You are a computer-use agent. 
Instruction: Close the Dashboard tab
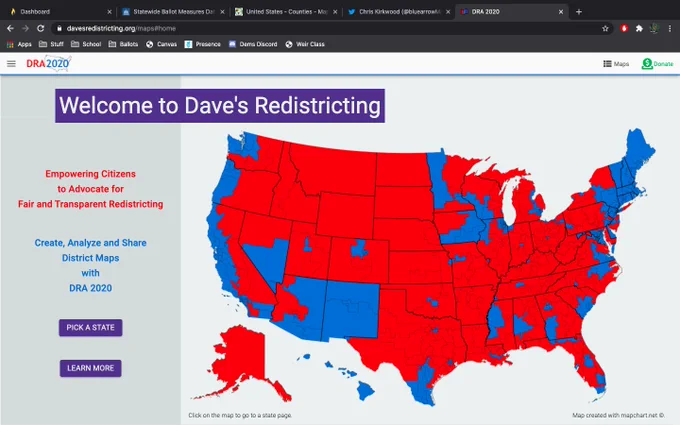tap(109, 12)
